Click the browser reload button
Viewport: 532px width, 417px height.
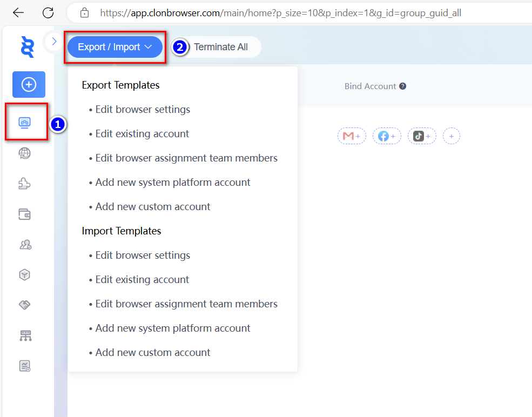(48, 12)
